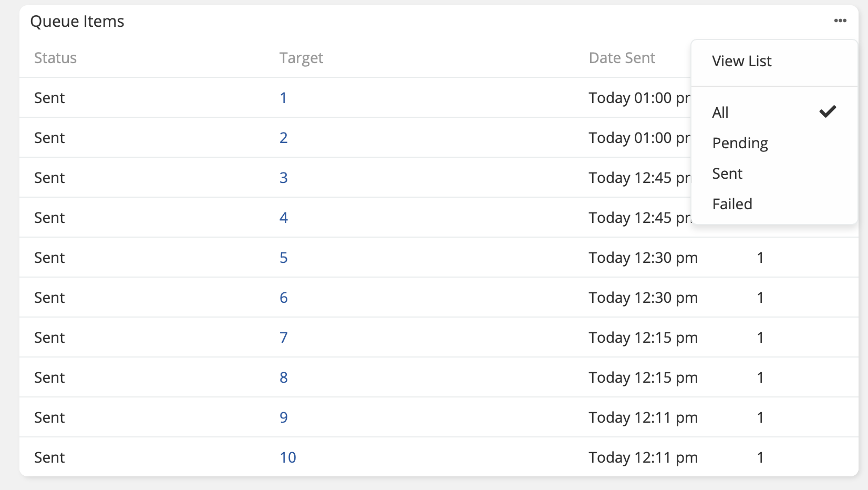Open target link 9
The height and width of the screenshot is (490, 868).
283,417
